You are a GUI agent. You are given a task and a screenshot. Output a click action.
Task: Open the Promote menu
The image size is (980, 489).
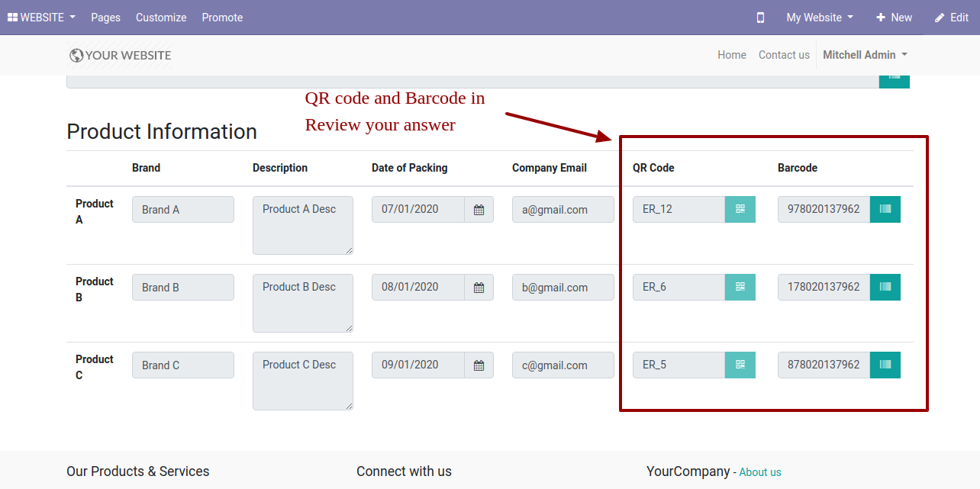coord(222,18)
